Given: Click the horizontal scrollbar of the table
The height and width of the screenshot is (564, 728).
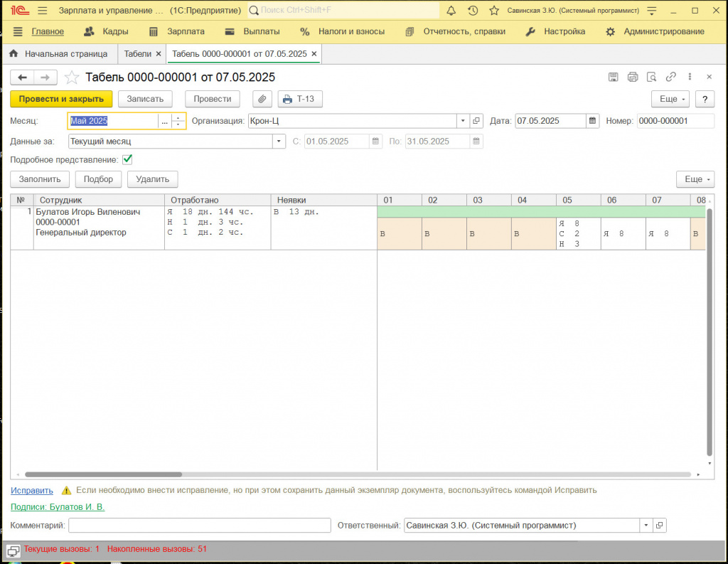Looking at the screenshot, I should point(103,474).
